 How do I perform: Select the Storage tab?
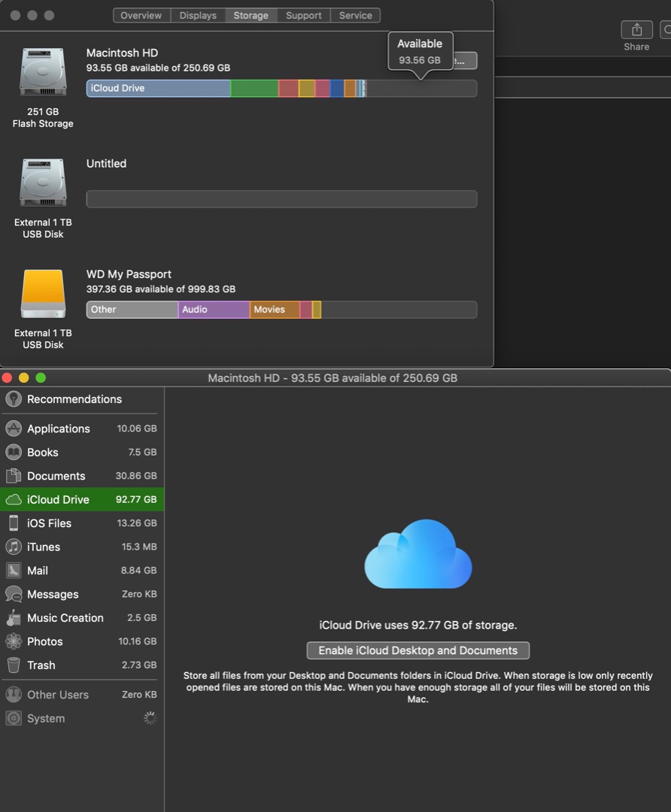pos(250,16)
